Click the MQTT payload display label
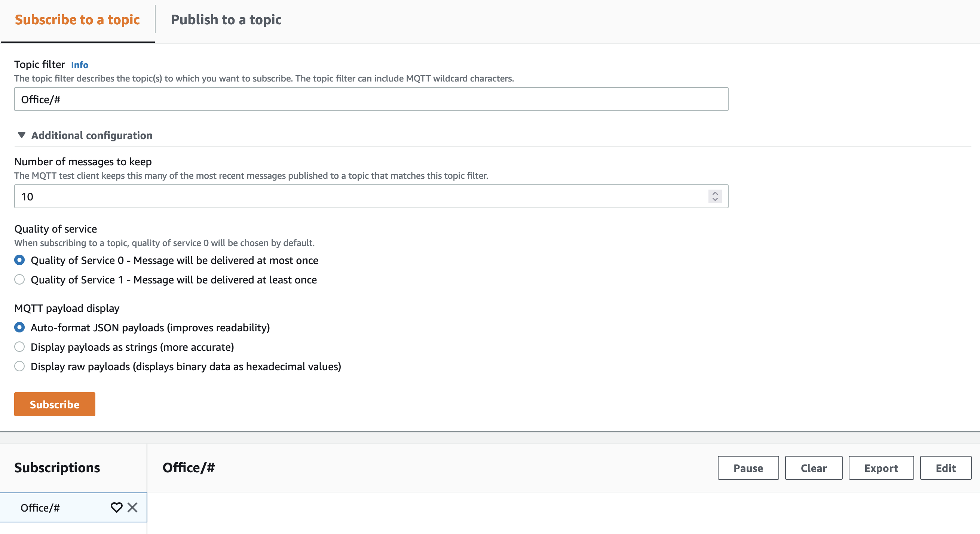The width and height of the screenshot is (980, 534). point(67,308)
